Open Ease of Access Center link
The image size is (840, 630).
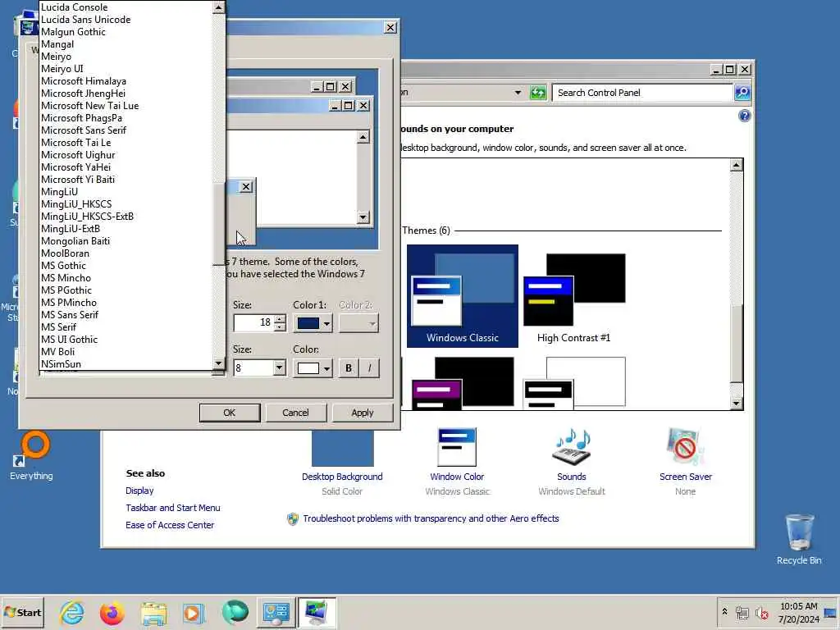(x=170, y=525)
